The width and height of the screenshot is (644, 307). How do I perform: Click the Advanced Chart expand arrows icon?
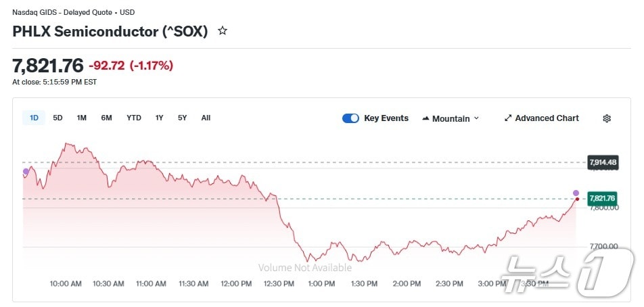click(x=508, y=118)
